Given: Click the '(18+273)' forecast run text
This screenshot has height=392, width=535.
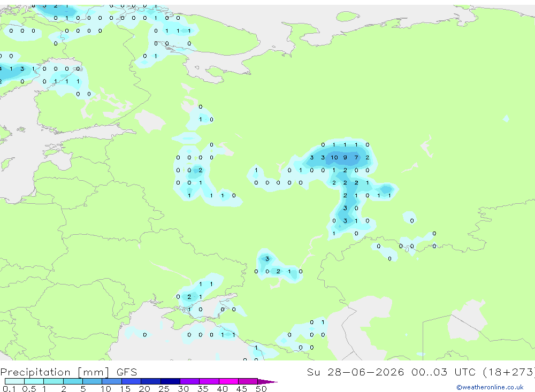Looking at the screenshot, I should (509, 372).
